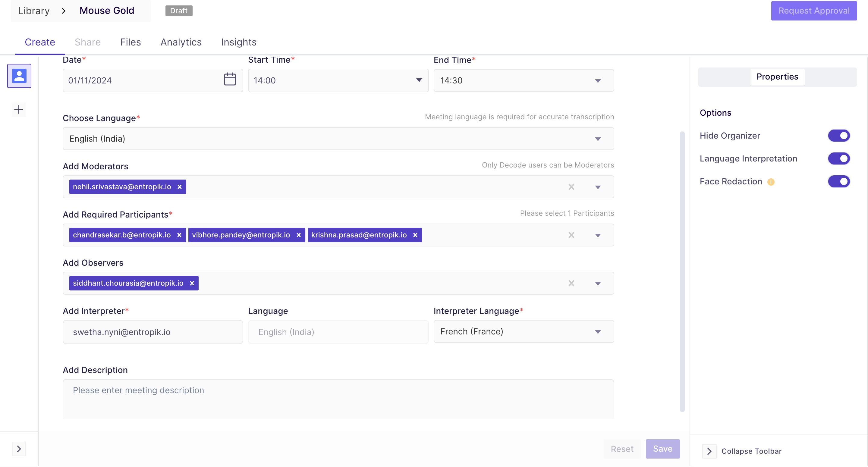Click the disabled Language English (India) field
868x467 pixels.
338,332
